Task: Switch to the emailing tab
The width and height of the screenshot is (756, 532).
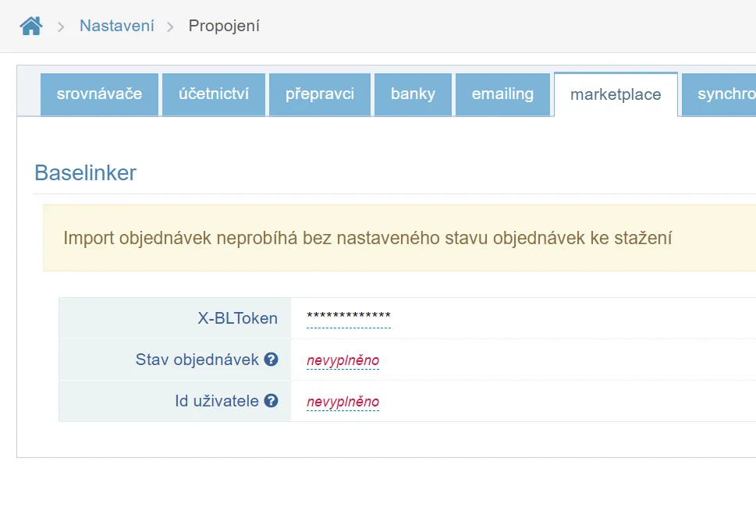Action: point(502,94)
